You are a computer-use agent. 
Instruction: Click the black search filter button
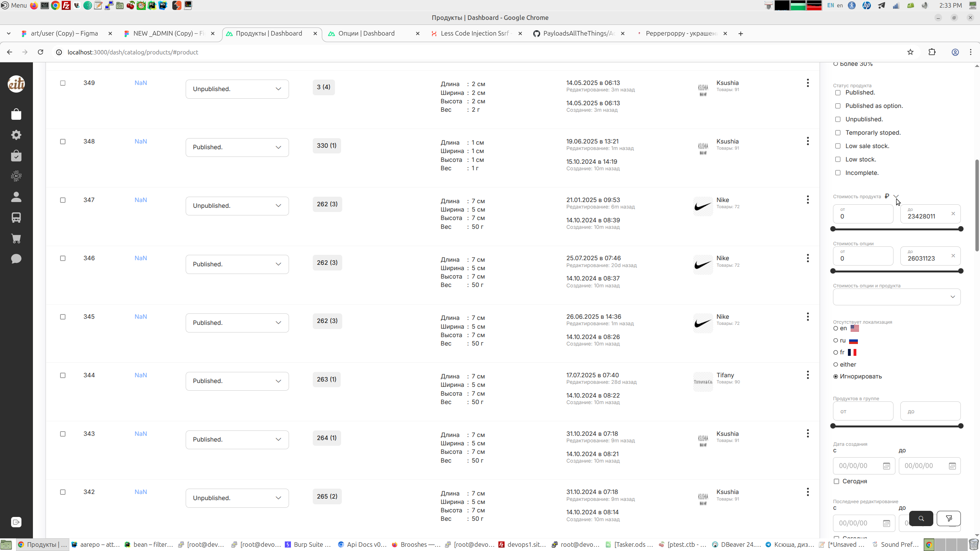921,518
